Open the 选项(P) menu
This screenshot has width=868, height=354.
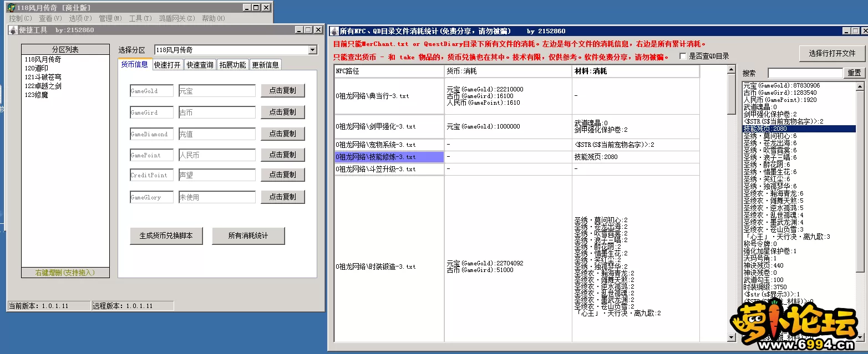(80, 18)
